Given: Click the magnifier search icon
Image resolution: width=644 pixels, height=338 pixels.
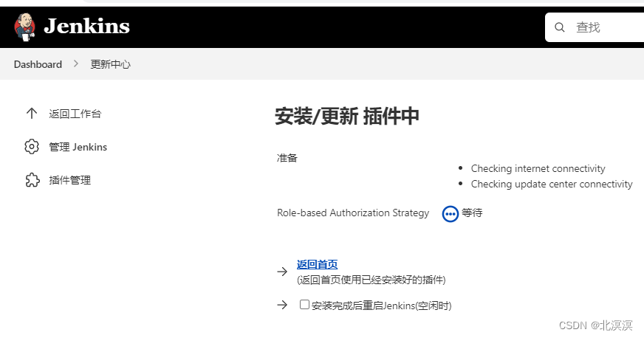Looking at the screenshot, I should pyautogui.click(x=559, y=27).
